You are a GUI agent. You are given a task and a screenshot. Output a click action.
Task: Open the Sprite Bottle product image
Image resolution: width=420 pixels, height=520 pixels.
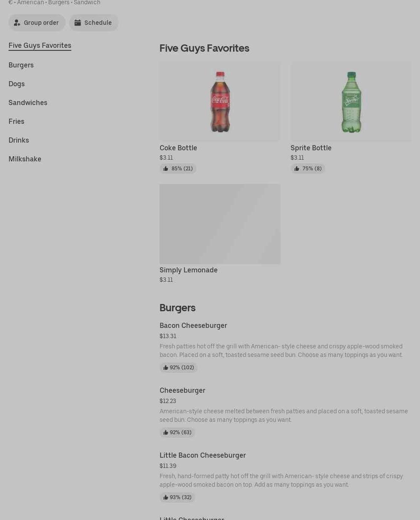351,102
